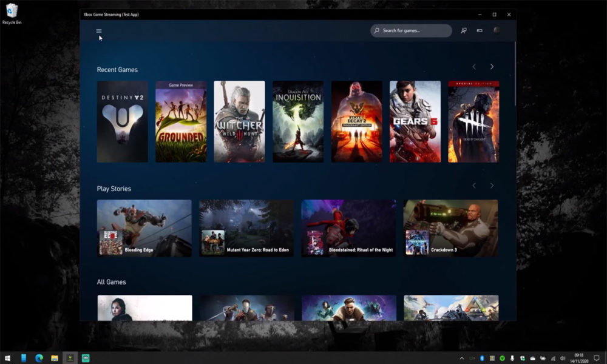Click the Recent Games heading
607x364 pixels.
117,70
